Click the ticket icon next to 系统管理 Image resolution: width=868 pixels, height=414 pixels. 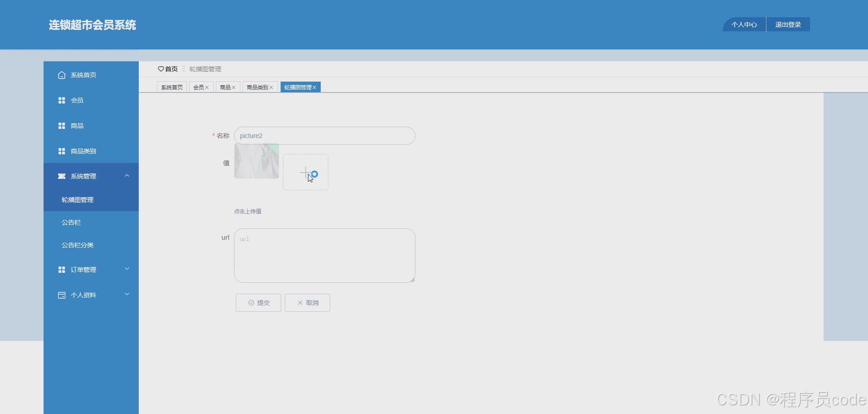pos(62,176)
